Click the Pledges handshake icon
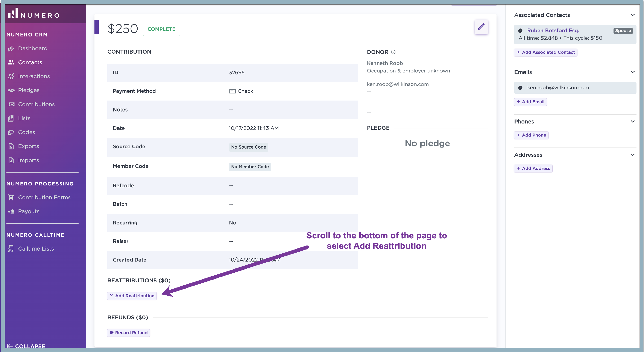Image resolution: width=644 pixels, height=352 pixels. tap(11, 90)
